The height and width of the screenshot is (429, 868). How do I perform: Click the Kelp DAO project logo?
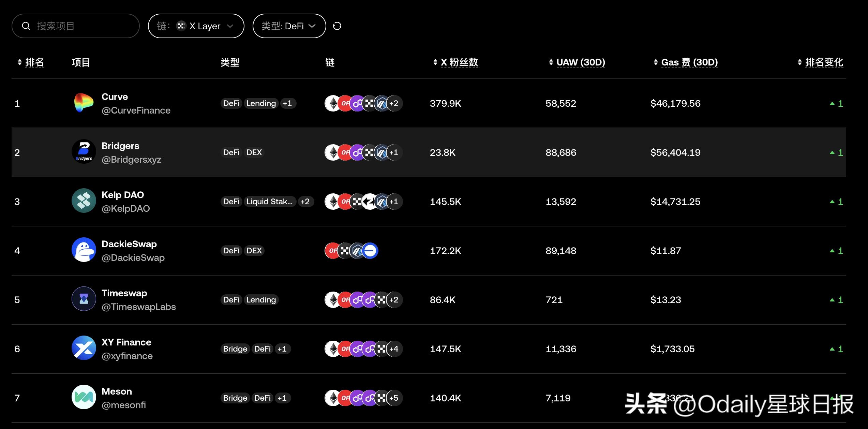point(84,201)
